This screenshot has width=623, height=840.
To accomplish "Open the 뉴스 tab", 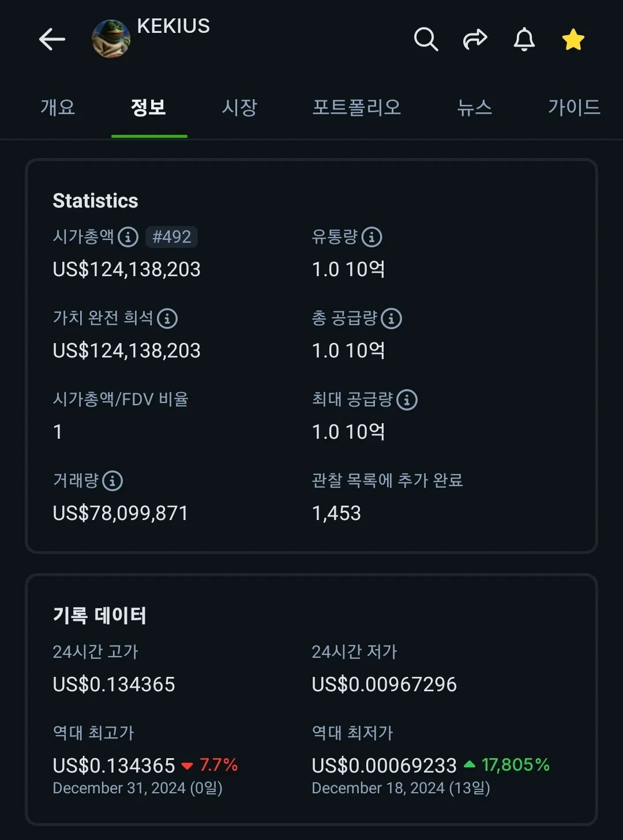I will (x=474, y=107).
